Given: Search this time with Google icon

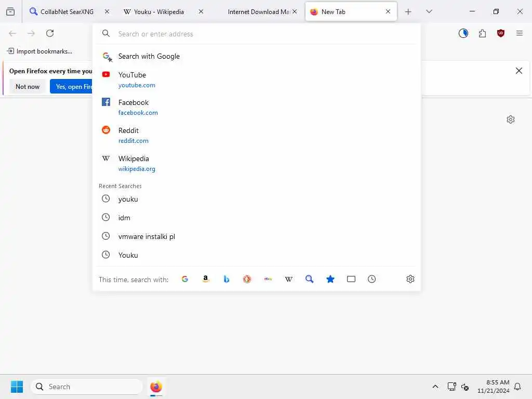Looking at the screenshot, I should 185,279.
